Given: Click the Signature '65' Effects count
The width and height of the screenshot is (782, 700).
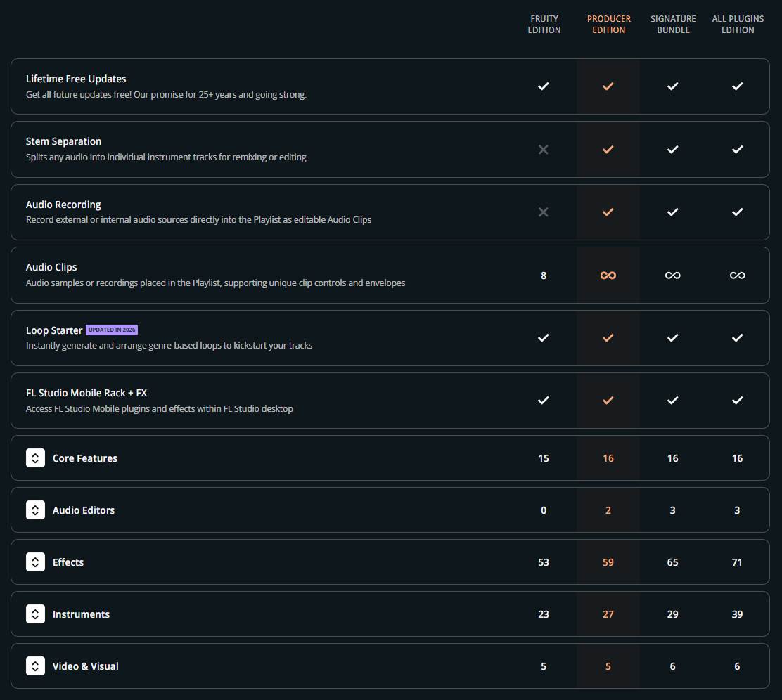Looking at the screenshot, I should pos(673,562).
